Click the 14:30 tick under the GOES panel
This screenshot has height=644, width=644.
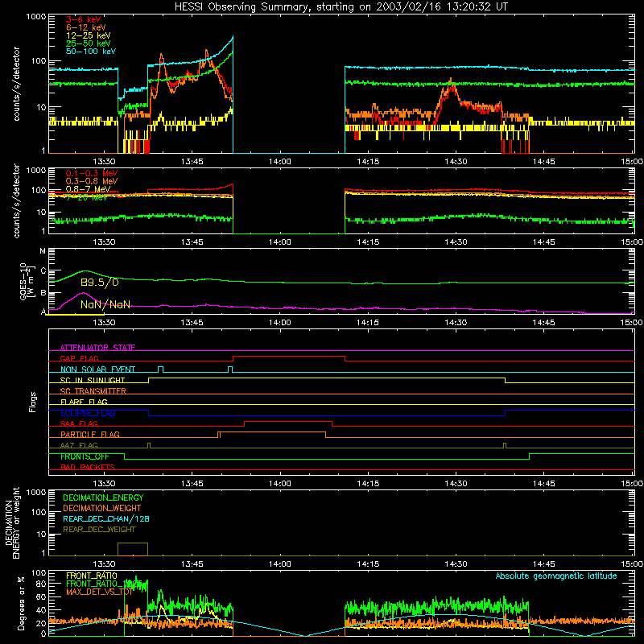[x=456, y=323]
